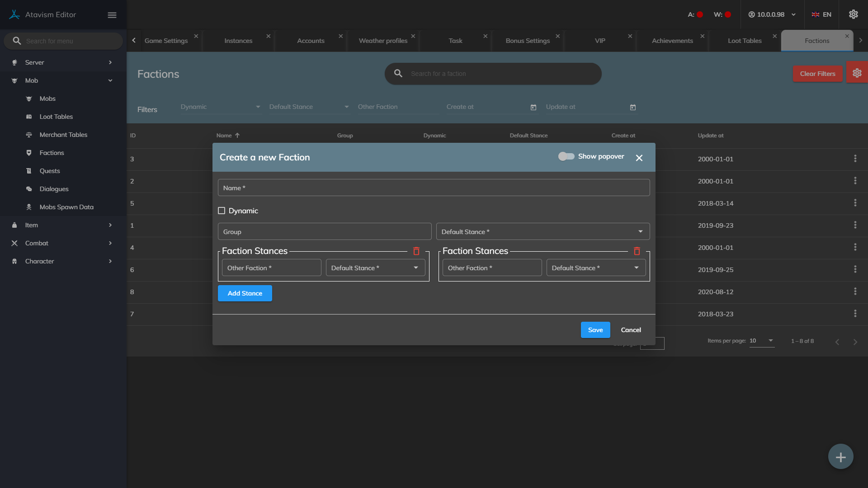The width and height of the screenshot is (868, 488).
Task: Check the Dynamic checkbox
Action: 222,211
